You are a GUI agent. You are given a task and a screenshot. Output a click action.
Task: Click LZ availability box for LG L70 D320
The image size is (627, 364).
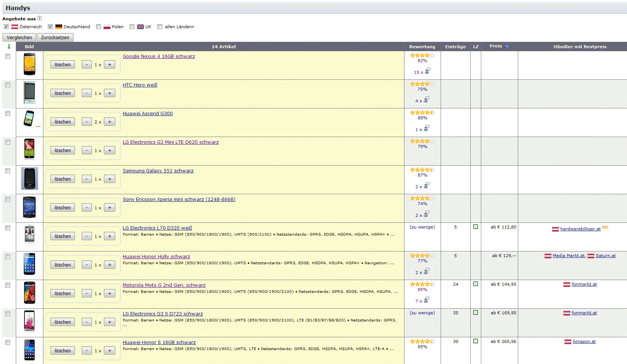click(476, 227)
